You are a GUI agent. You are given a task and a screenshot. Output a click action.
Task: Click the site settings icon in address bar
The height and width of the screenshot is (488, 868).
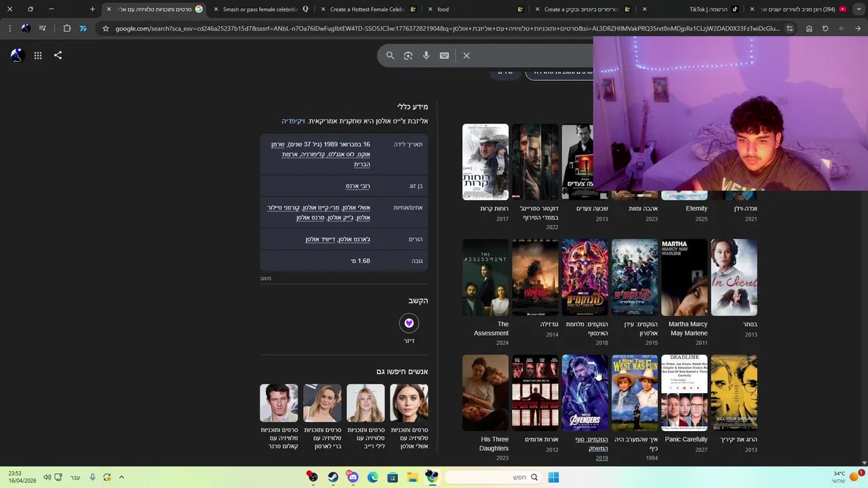pyautogui.click(x=789, y=28)
